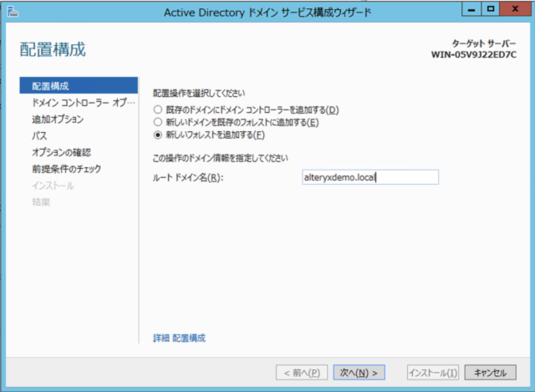
Task: Open the パス step in the sidebar
Action: pyautogui.click(x=39, y=135)
